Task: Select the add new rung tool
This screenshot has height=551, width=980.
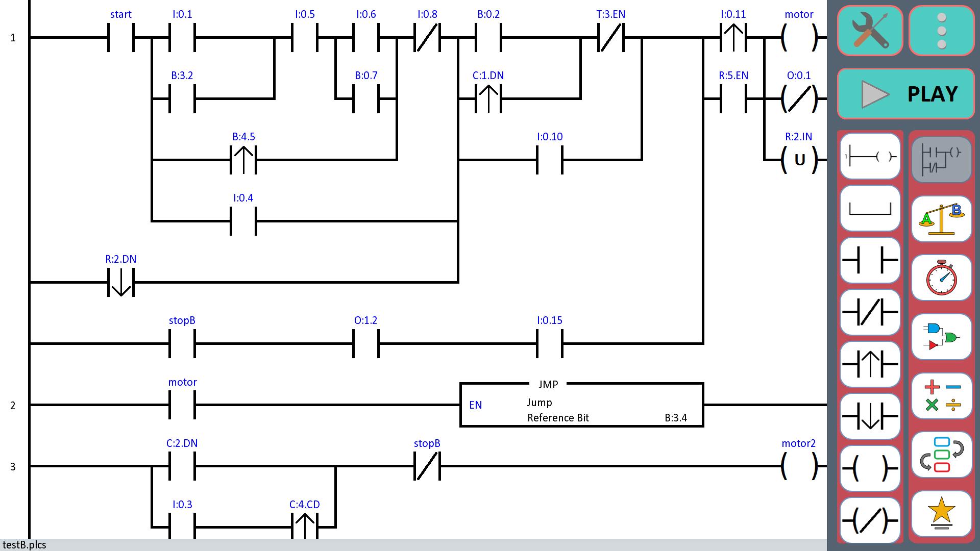Action: (870, 156)
